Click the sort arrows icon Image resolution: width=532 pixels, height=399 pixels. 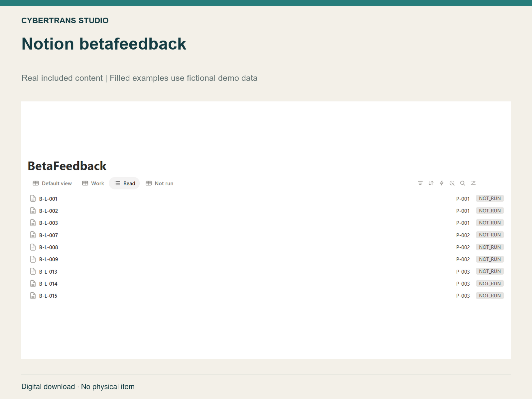pyautogui.click(x=431, y=183)
